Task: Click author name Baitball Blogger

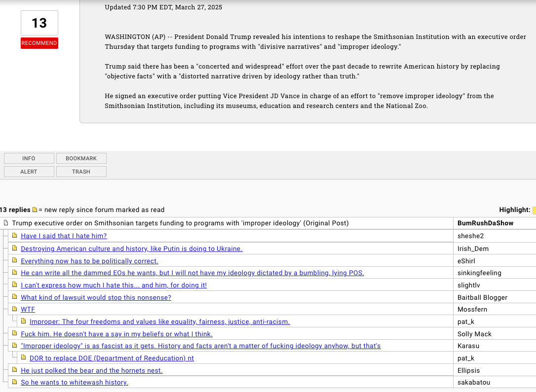Action: (x=482, y=298)
